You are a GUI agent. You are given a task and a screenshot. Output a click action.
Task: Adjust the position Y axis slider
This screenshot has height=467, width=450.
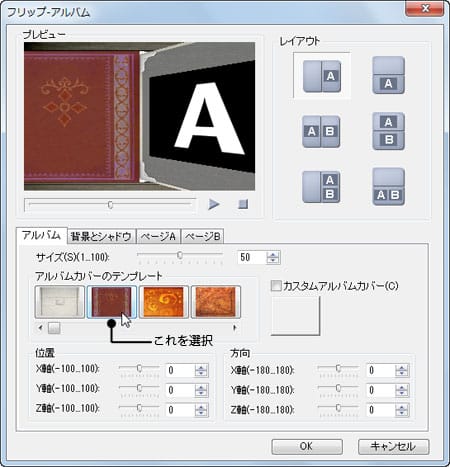139,389
